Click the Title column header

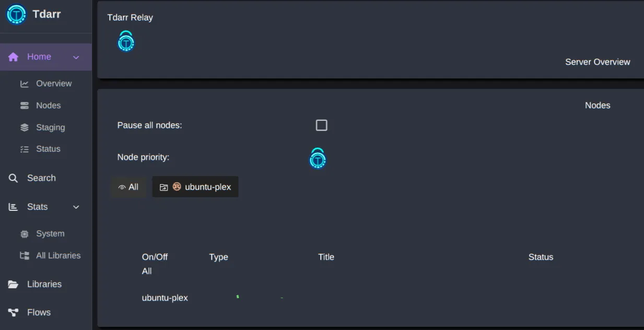326,257
